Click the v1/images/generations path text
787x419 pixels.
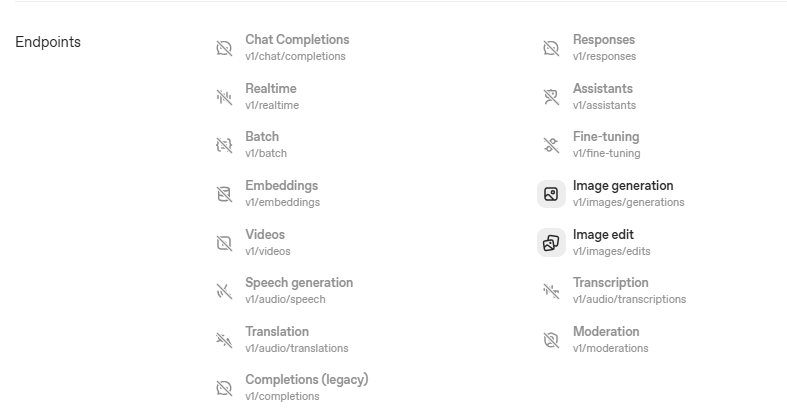pos(628,202)
